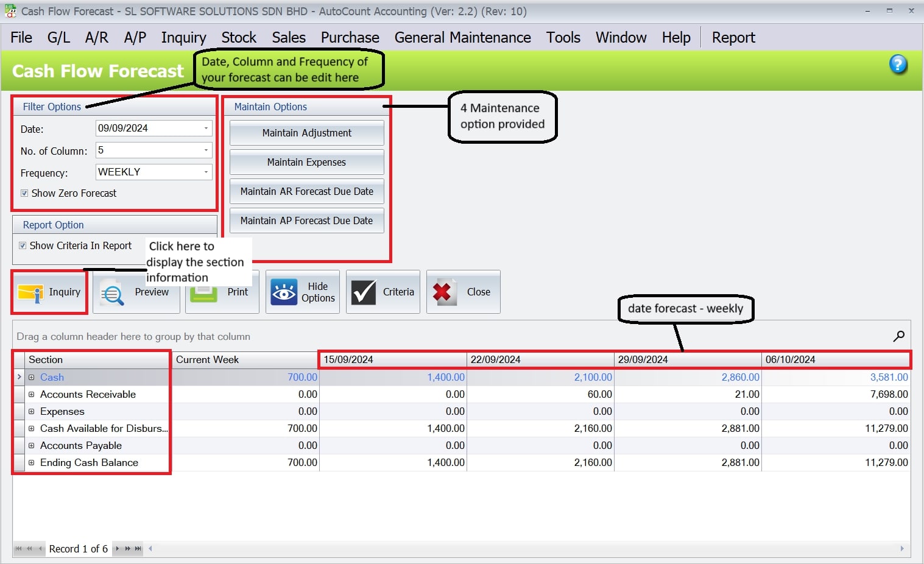The height and width of the screenshot is (564, 924).
Task: Open Help via the blue question mark icon
Action: (x=898, y=65)
